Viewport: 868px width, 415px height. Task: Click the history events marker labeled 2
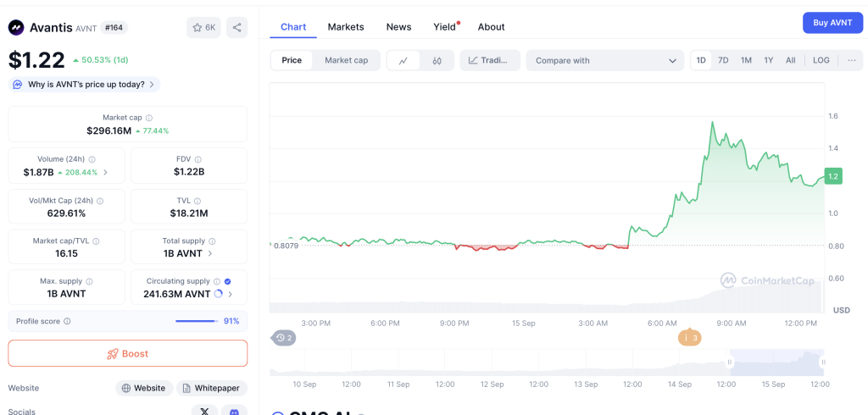283,338
